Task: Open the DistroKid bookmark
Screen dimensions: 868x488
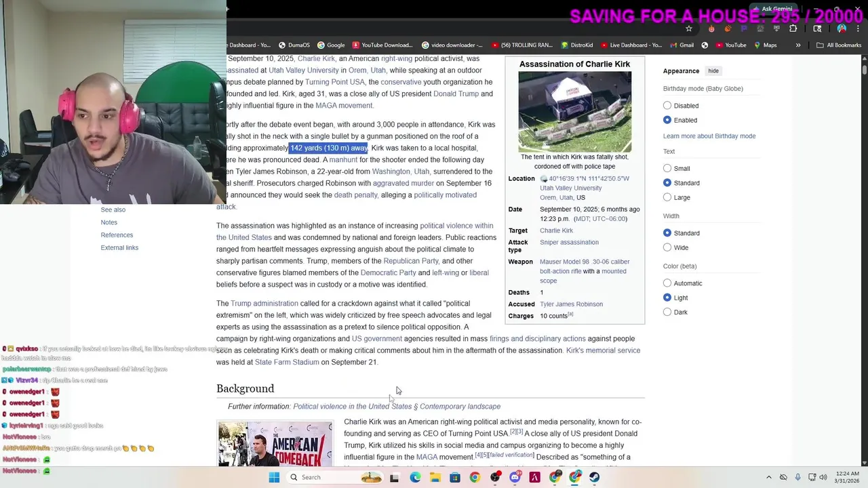Action: coord(576,45)
